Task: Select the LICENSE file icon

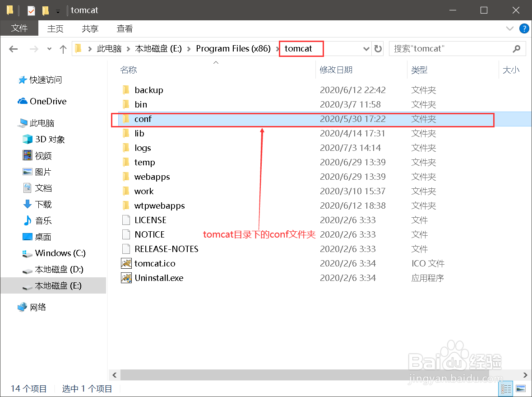Action: [x=126, y=220]
